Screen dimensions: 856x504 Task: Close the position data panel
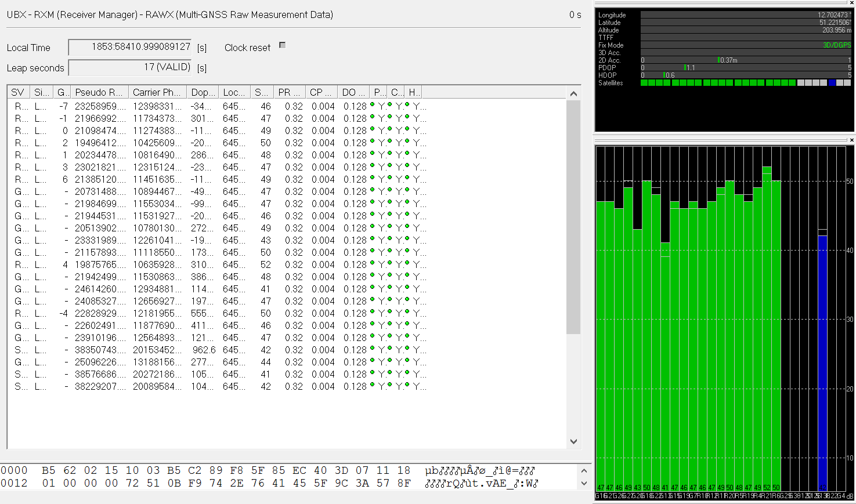click(x=851, y=3)
